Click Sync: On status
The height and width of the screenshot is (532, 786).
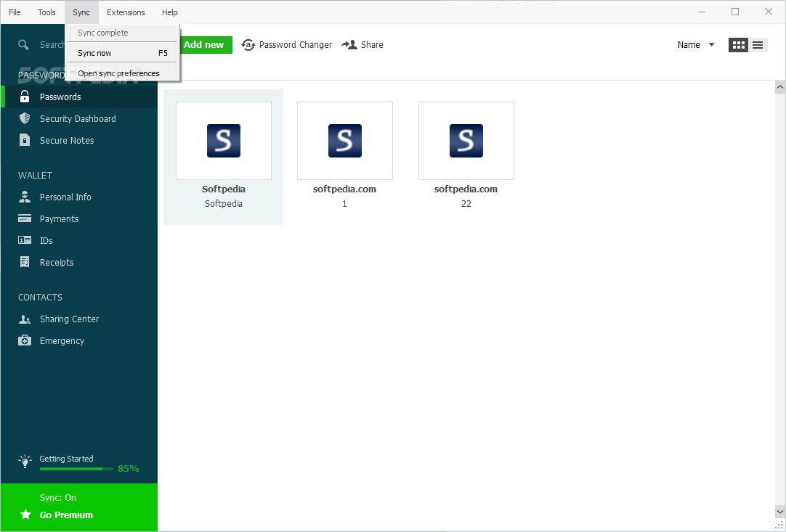point(58,497)
